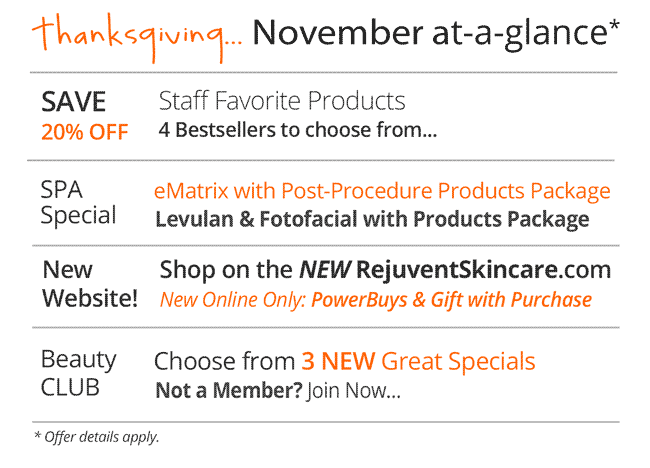650x468 pixels.
Task: Visit the NEW RejuventSkincare.com shop link
Action: point(385,270)
